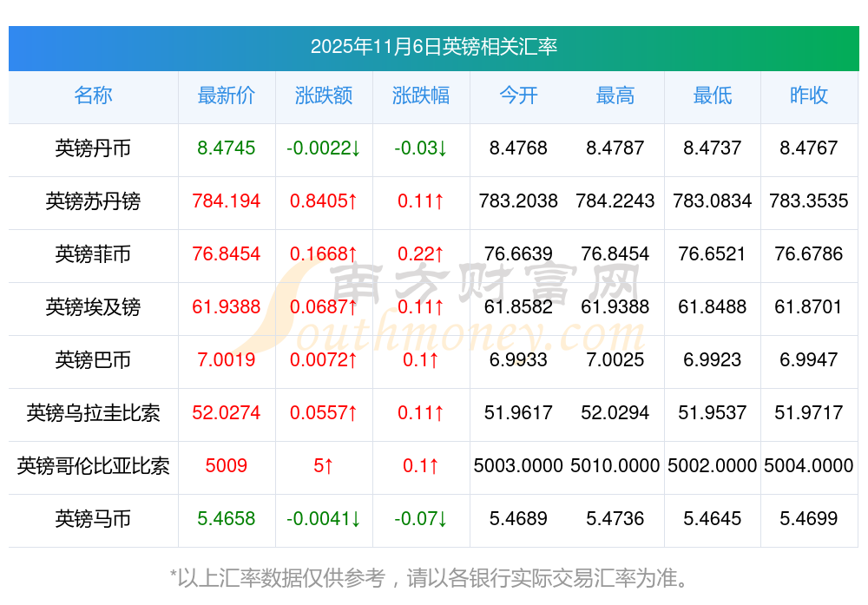Click the 2025年11月6日英镑相关汇率 title banner
868x605 pixels.
[x=433, y=47]
